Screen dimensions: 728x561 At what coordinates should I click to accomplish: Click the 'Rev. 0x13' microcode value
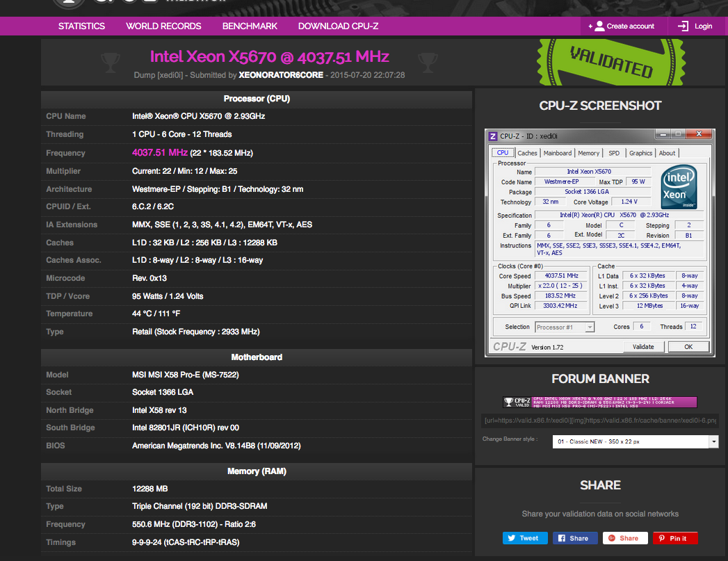point(149,278)
